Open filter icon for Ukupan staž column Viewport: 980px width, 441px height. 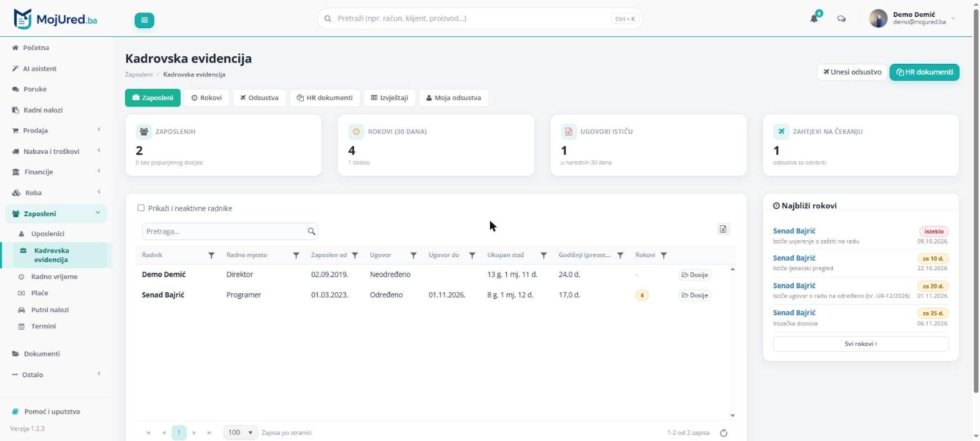[544, 255]
